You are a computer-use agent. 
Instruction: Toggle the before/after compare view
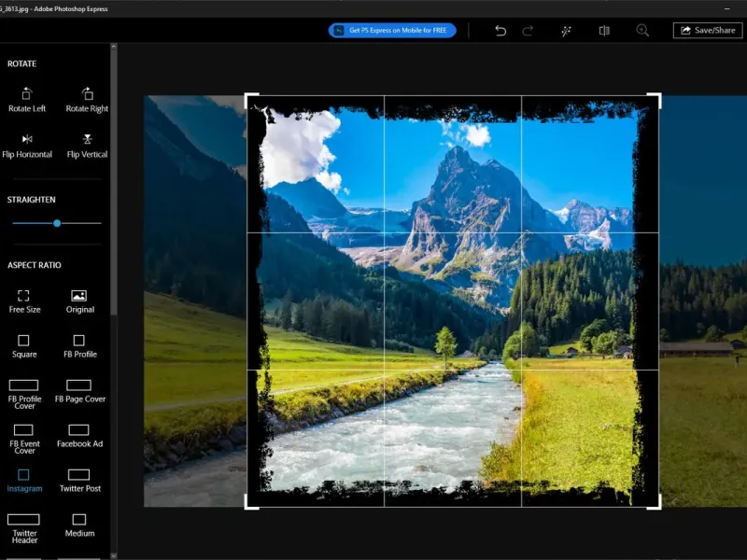(604, 31)
